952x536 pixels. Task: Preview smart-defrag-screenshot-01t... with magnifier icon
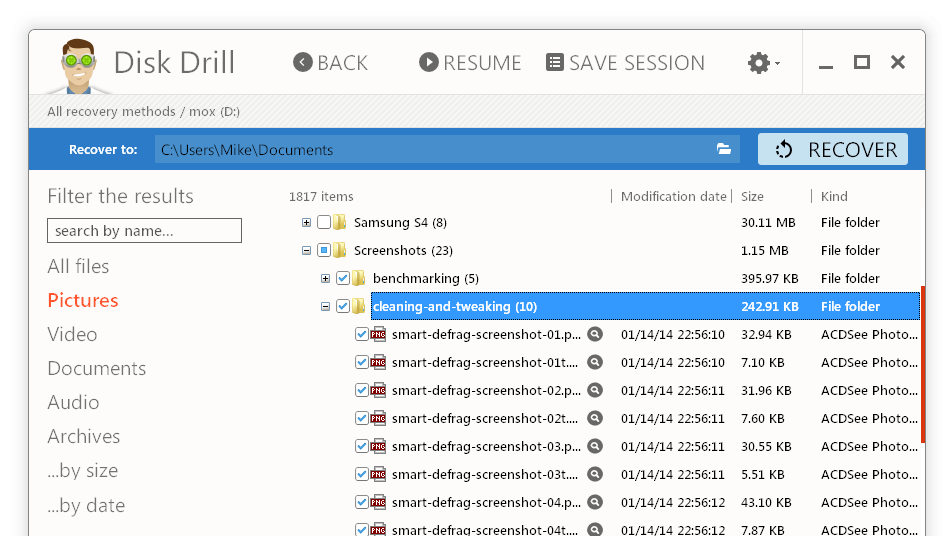click(595, 362)
